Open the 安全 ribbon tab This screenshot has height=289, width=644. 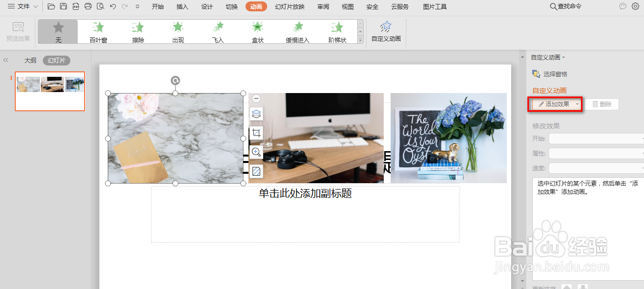tap(372, 6)
